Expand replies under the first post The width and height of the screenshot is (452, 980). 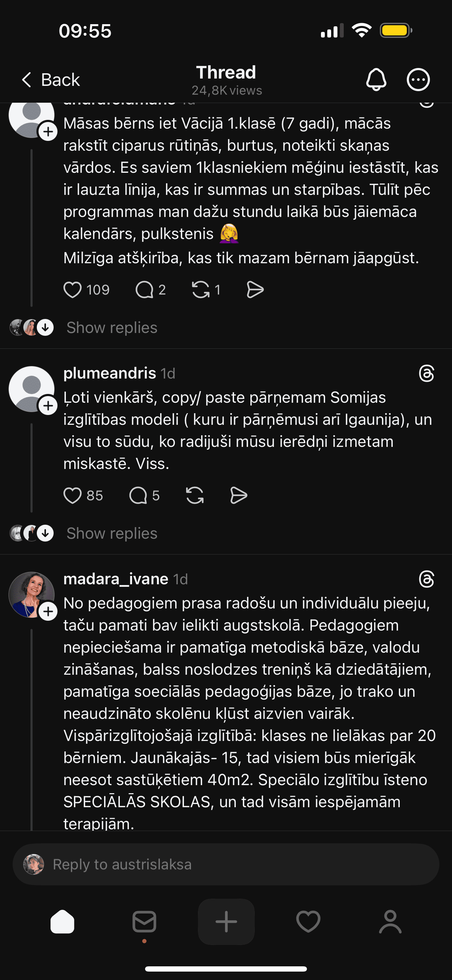click(x=111, y=328)
